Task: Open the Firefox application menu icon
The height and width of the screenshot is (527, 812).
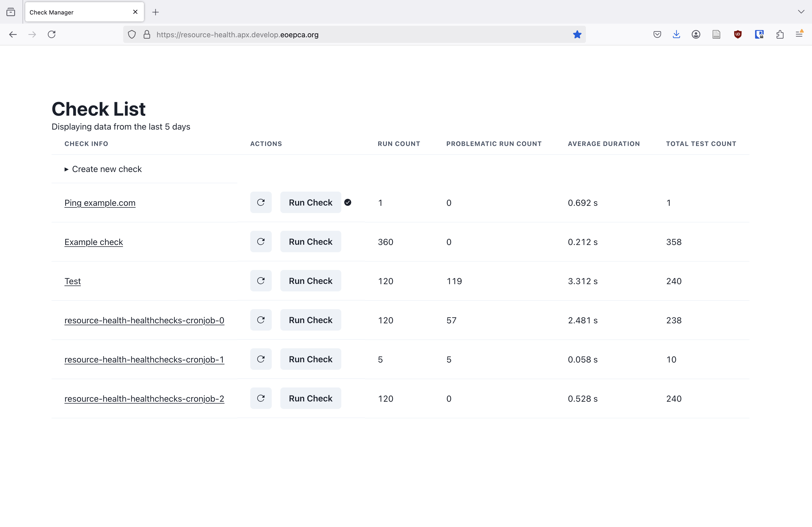Action: click(x=799, y=34)
